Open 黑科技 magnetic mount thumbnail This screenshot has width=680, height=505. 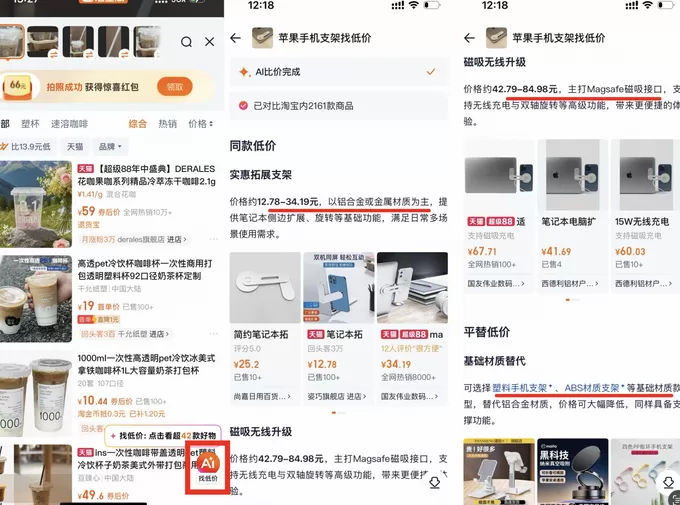(x=572, y=472)
